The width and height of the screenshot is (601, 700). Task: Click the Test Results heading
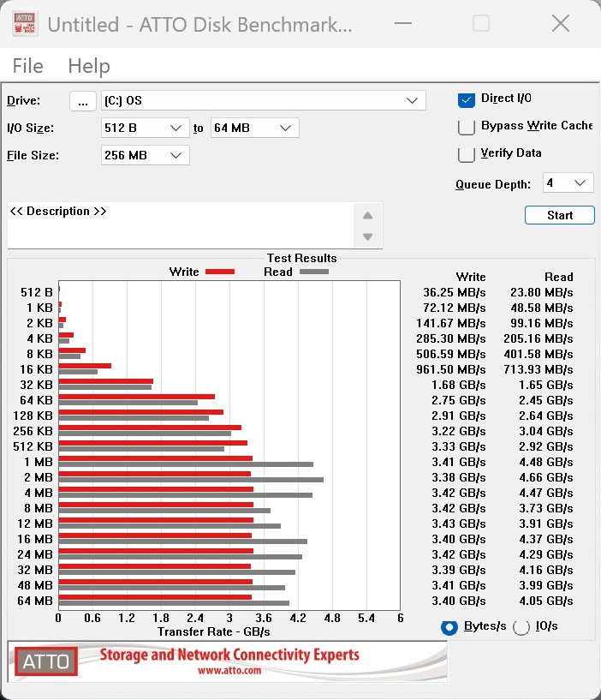[x=301, y=258]
